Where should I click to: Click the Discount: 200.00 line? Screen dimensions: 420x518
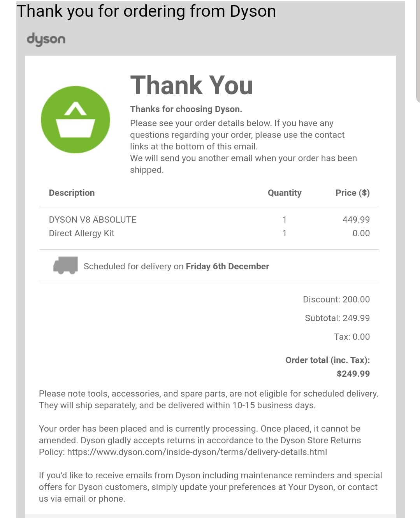click(336, 299)
